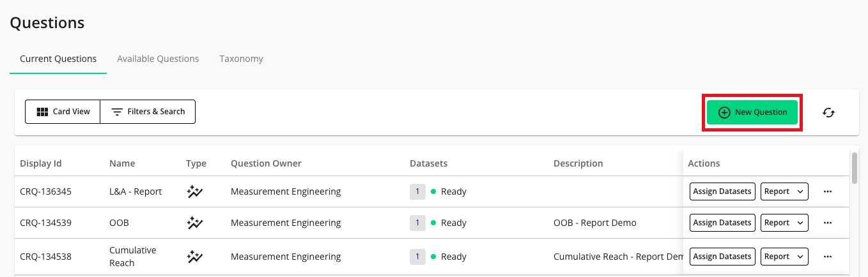This screenshot has width=868, height=277.
Task: Open more options for CRQ-136345 row
Action: [828, 191]
